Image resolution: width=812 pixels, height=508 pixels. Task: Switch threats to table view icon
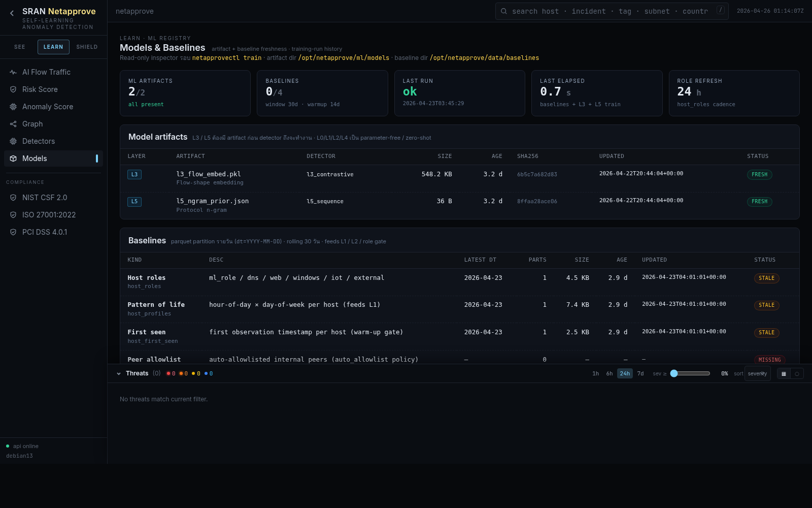[x=784, y=374]
